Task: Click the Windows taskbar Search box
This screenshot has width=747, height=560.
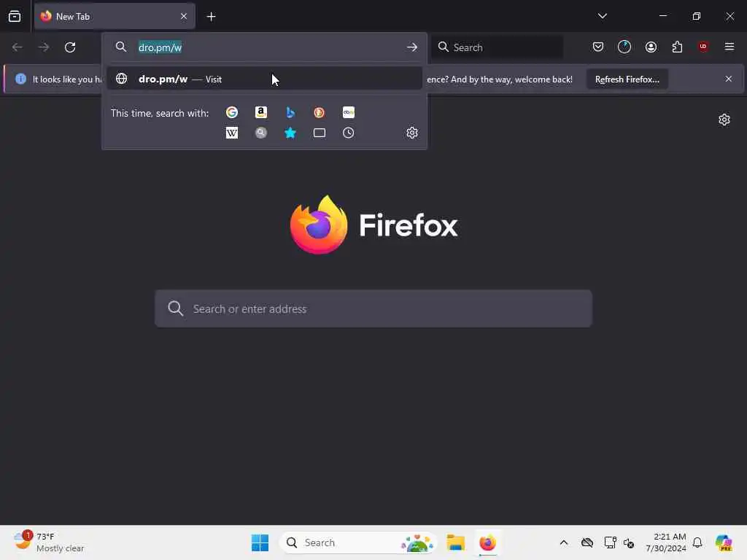Action: [358, 542]
